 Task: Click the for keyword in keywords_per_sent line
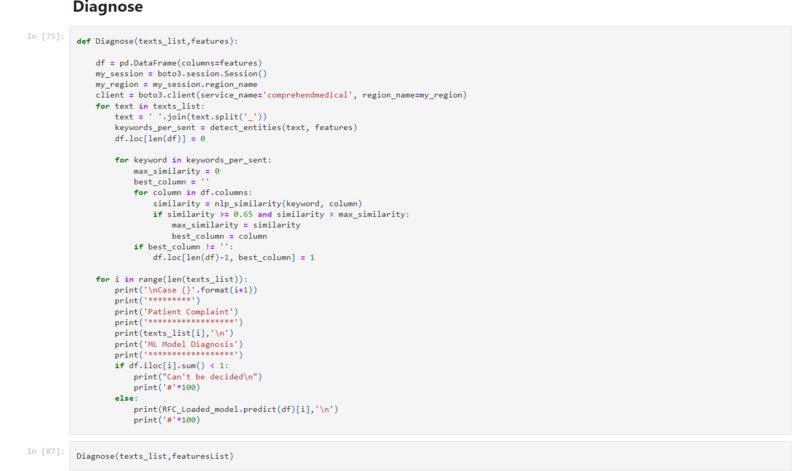pyautogui.click(x=193, y=160)
